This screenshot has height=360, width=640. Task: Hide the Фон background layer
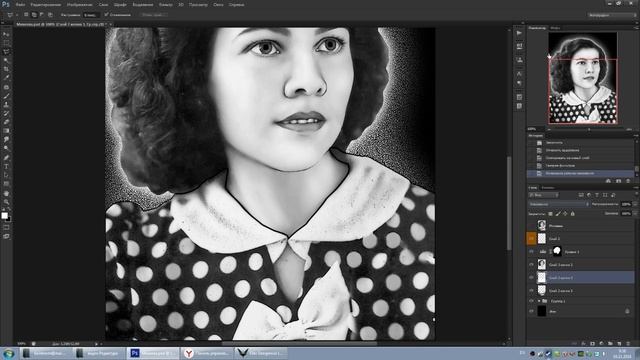coord(531,311)
